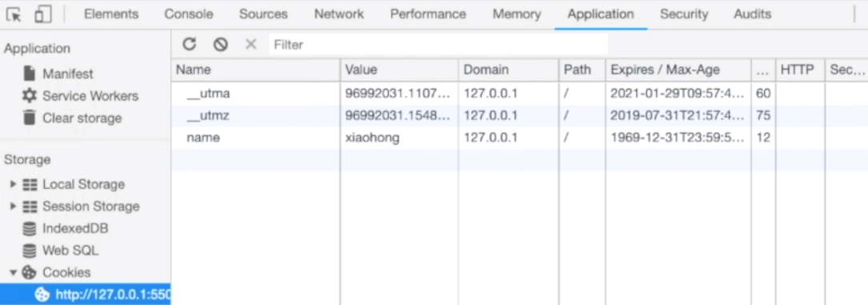The height and width of the screenshot is (305, 868).
Task: Switch to the Console tab
Action: 189,14
